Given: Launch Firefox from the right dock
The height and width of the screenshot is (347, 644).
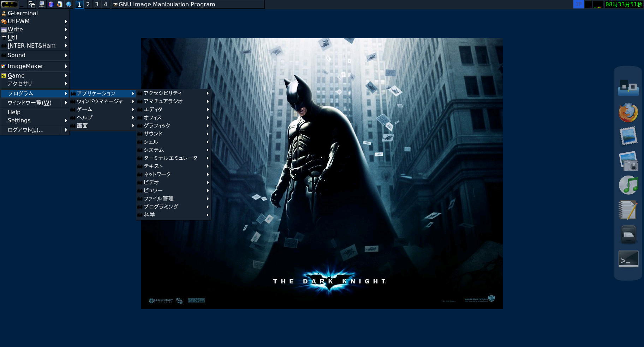Looking at the screenshot, I should (628, 112).
